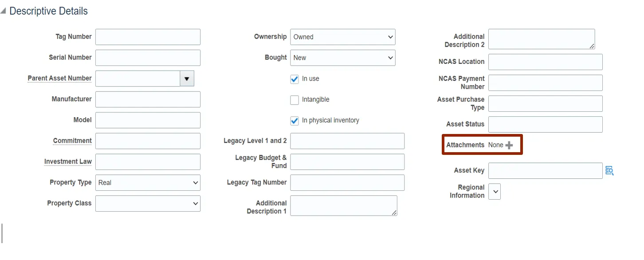Focus the Serial Number field
Image resolution: width=644 pixels, height=260 pixels.
pos(148,58)
